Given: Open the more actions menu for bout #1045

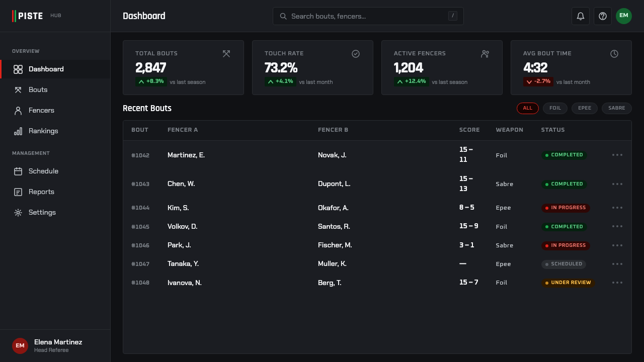Looking at the screenshot, I should click(x=617, y=226).
